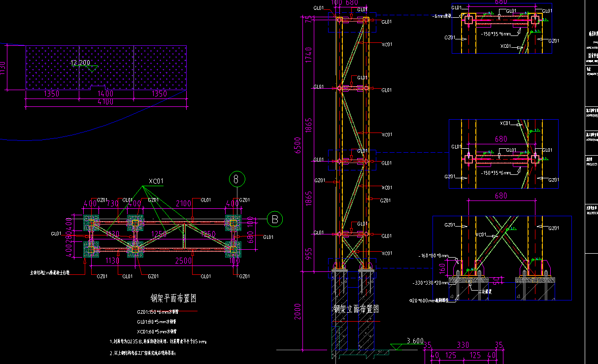
Task: Pick the 730 dimension in plan view
Action: point(113,203)
